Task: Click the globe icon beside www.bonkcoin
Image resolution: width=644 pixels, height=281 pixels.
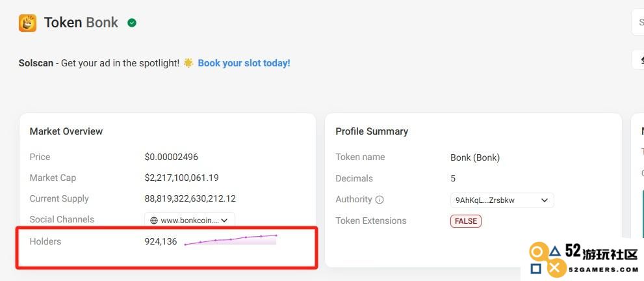Action: [x=154, y=221]
